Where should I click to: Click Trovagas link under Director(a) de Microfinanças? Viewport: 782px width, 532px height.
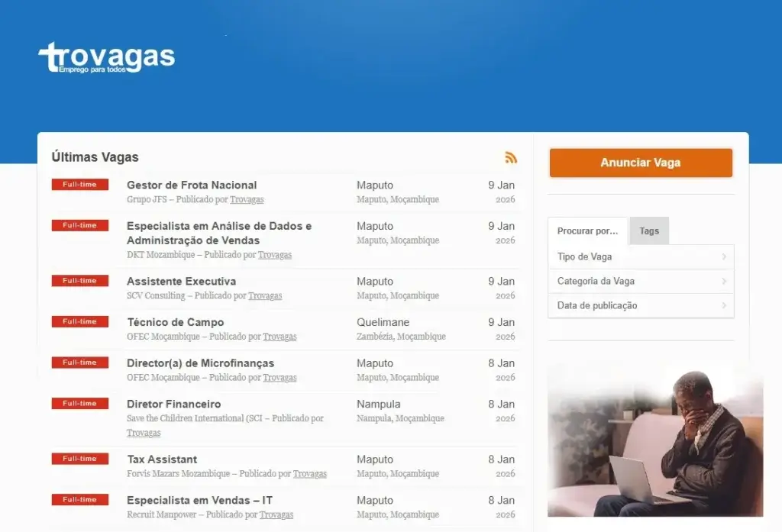point(280,377)
